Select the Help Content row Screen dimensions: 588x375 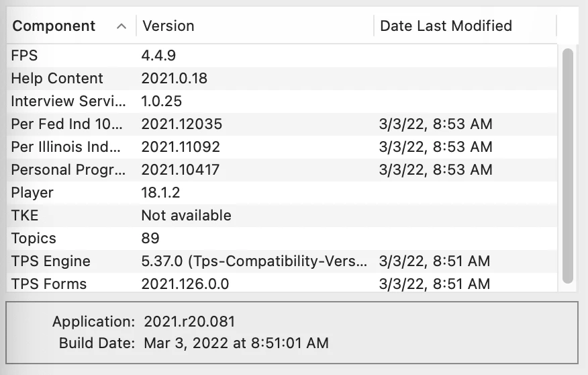pos(282,79)
